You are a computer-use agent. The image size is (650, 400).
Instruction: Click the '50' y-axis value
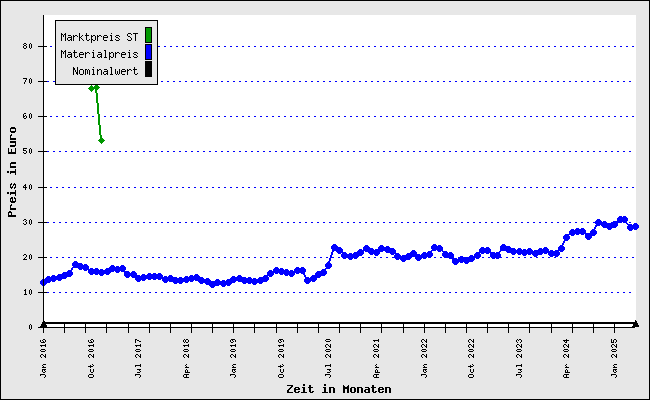pos(27,152)
